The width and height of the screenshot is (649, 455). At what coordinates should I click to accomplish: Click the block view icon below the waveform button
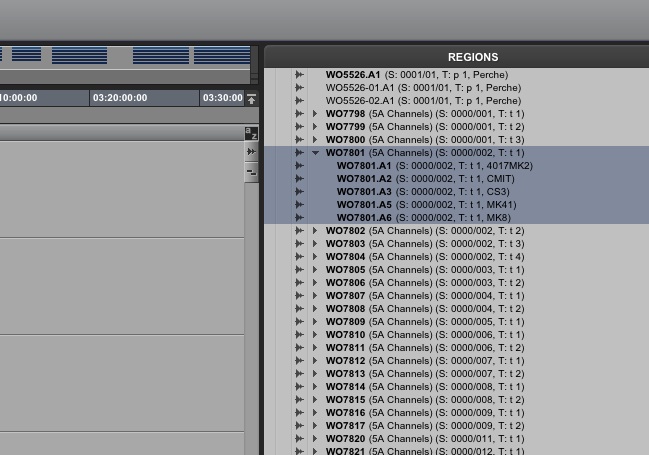click(251, 172)
